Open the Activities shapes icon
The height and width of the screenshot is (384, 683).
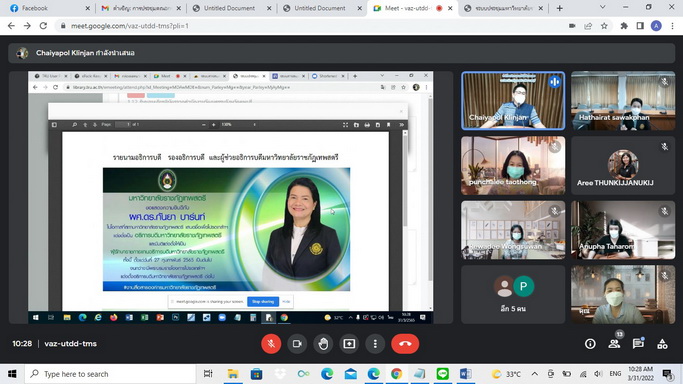[663, 344]
